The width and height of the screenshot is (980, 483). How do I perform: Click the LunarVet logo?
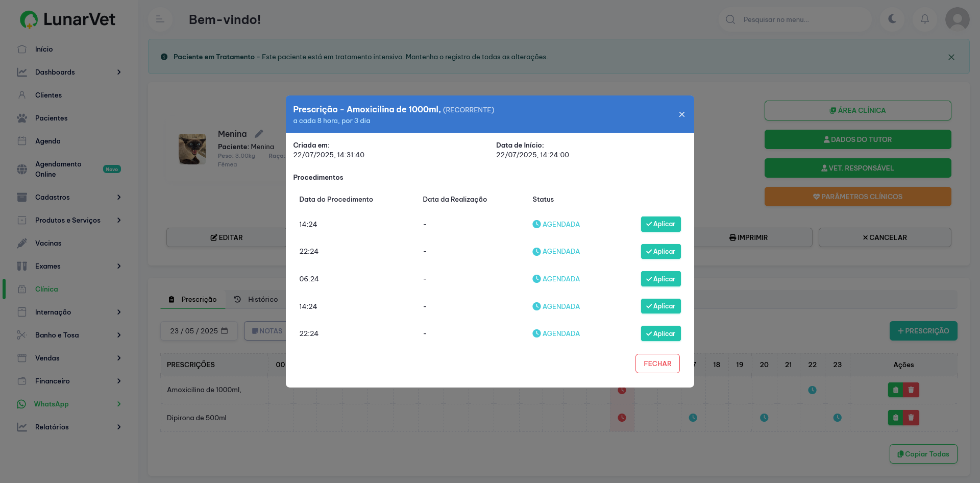67,19
